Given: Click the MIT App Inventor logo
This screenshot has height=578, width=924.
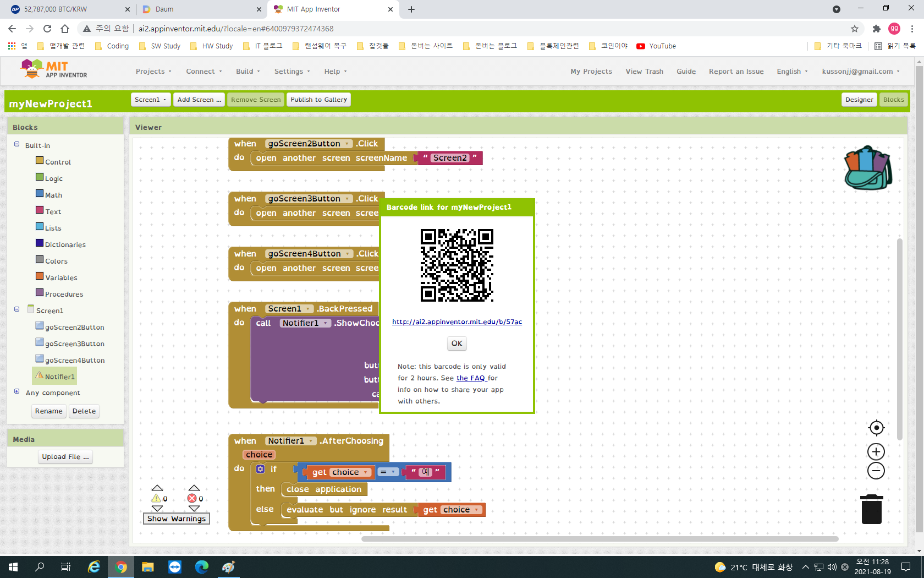Looking at the screenshot, I should pos(54,70).
